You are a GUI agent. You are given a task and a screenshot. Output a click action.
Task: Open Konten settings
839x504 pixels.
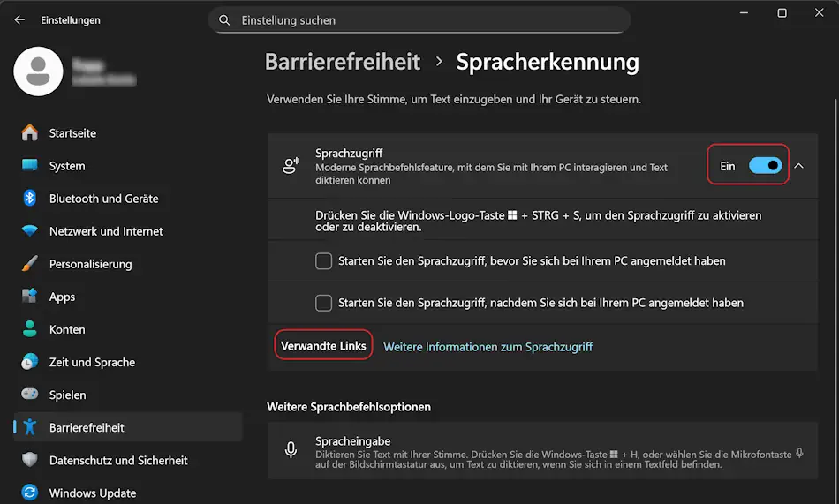tap(128, 328)
